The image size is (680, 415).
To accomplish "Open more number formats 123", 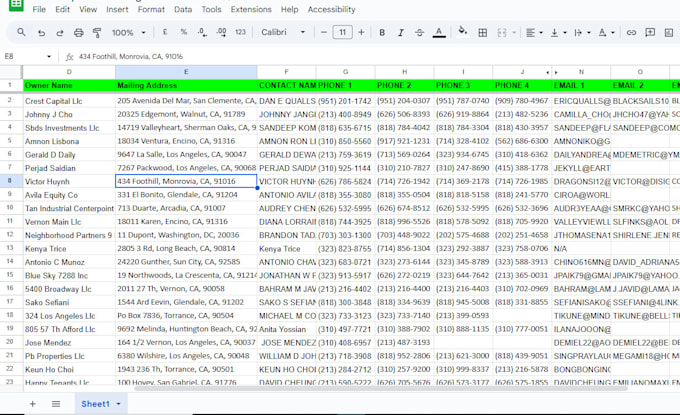I will (x=240, y=32).
